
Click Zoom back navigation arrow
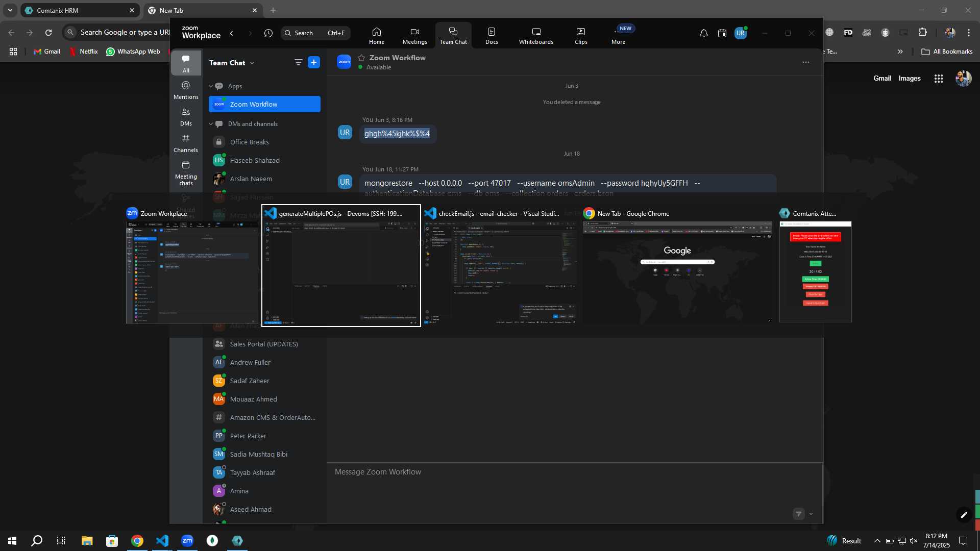(x=232, y=33)
